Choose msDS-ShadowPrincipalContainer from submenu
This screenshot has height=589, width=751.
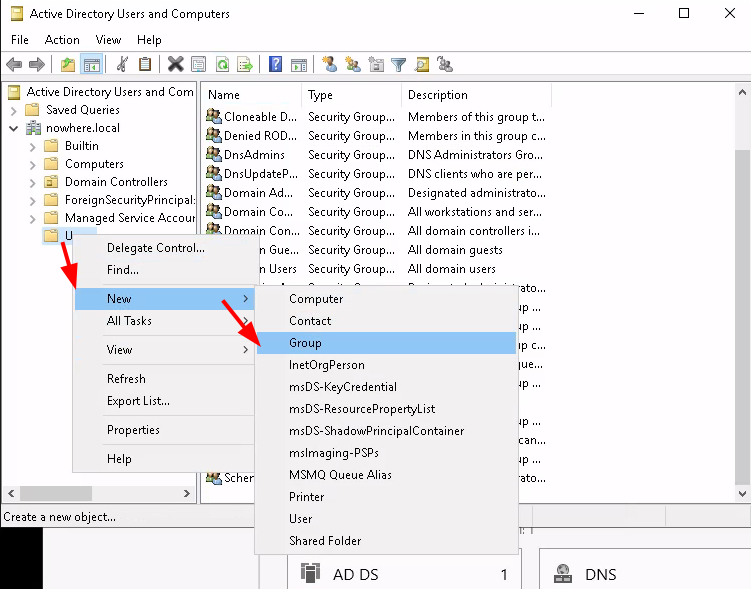tap(387, 431)
